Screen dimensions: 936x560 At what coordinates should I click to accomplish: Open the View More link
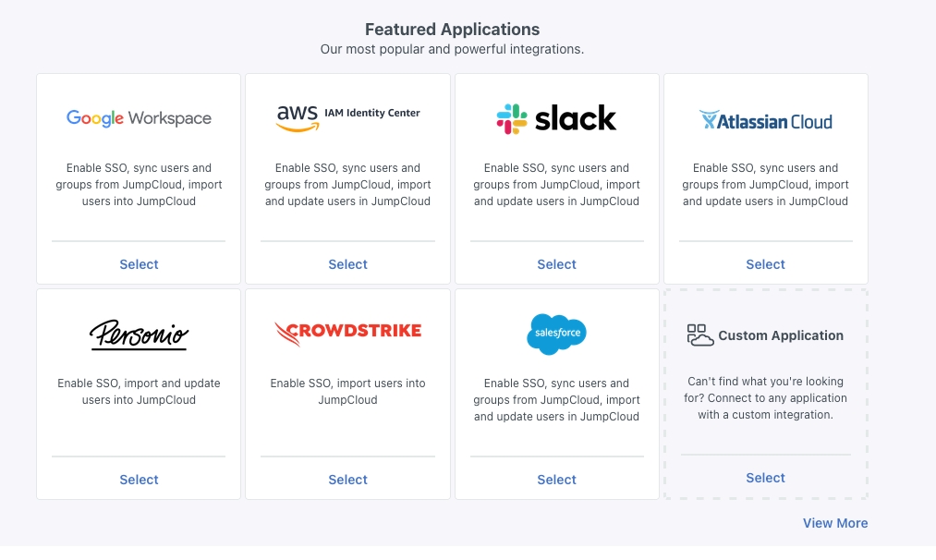point(834,523)
